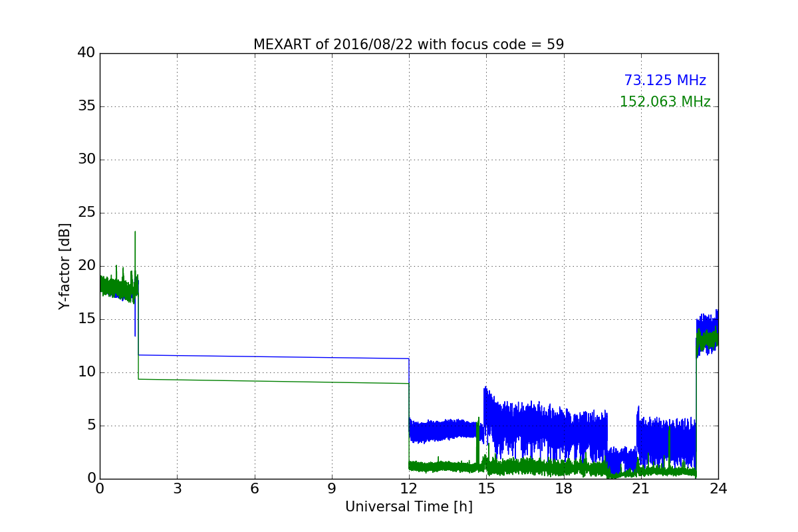Click the "Universal Time [h]" axis label
Screen dimensions: 798x532
[409, 507]
